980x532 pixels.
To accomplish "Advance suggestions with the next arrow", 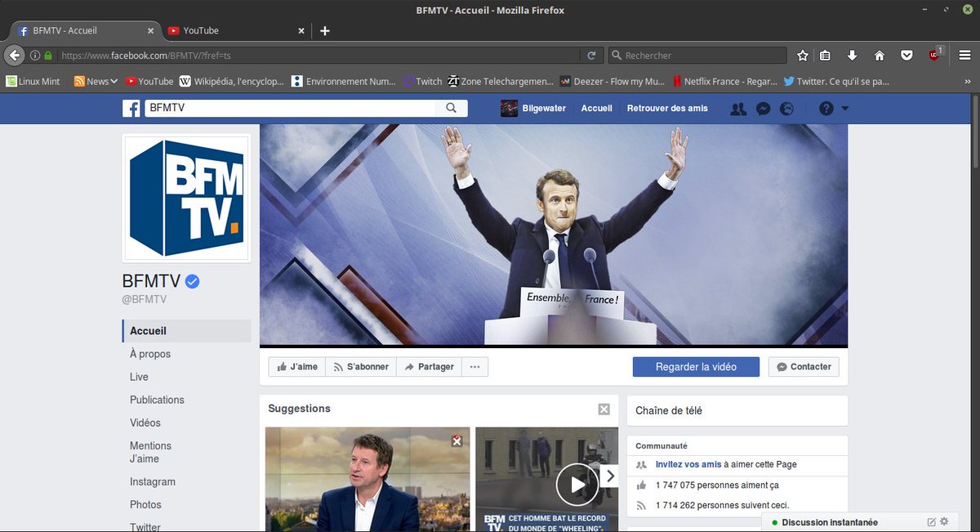I will click(x=609, y=476).
